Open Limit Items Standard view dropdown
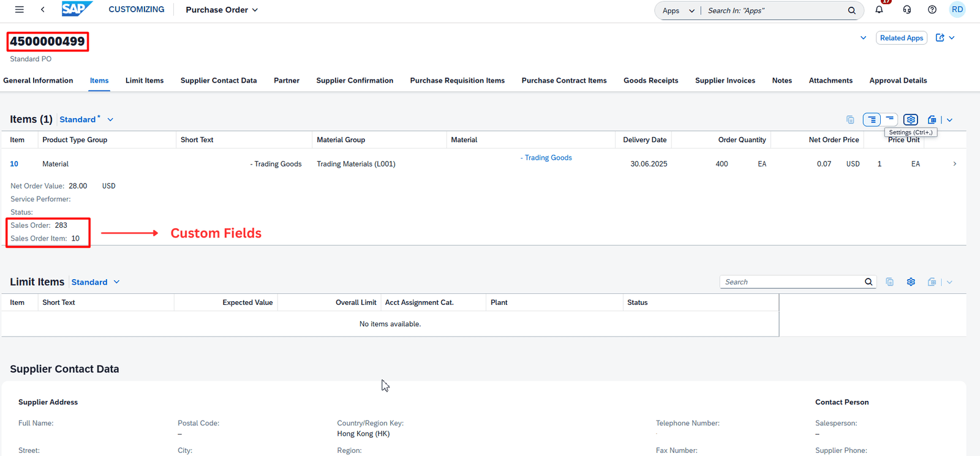 116,282
